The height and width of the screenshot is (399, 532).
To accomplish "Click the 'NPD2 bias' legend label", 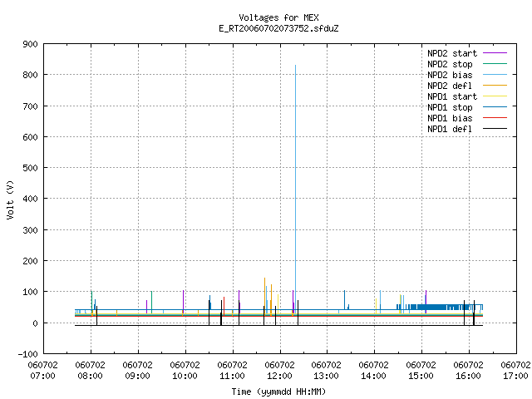I will pyautogui.click(x=450, y=75).
